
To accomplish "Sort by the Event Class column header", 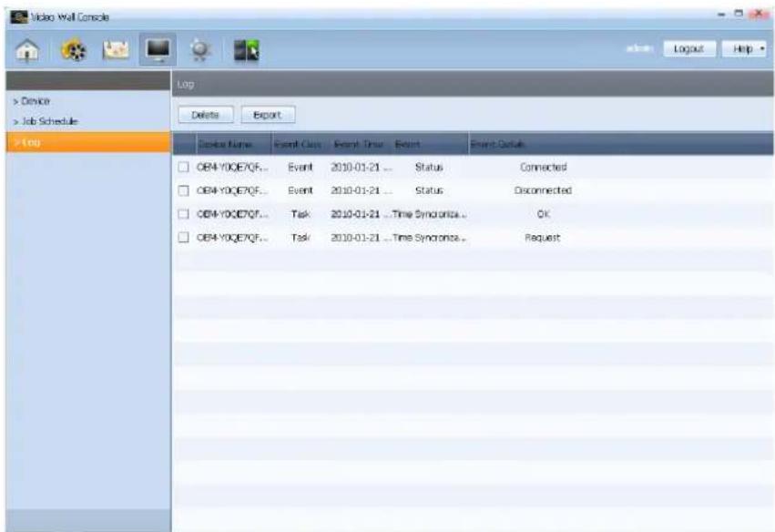I will pos(298,144).
